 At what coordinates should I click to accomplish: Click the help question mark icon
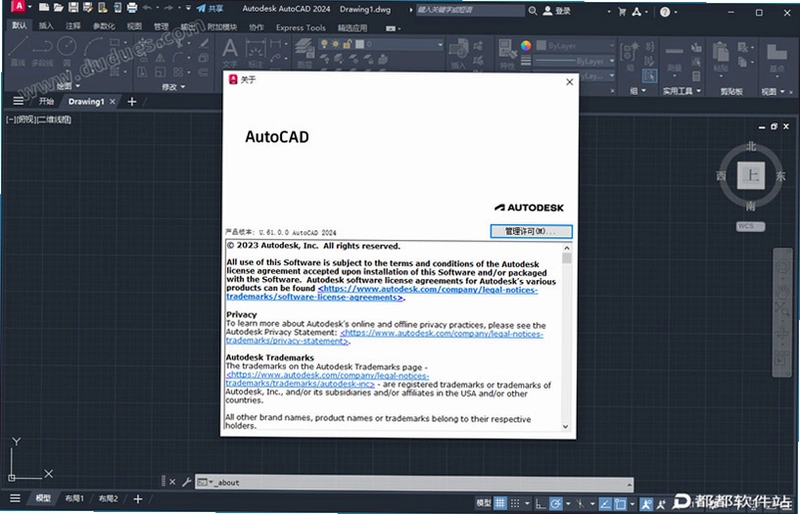665,12
